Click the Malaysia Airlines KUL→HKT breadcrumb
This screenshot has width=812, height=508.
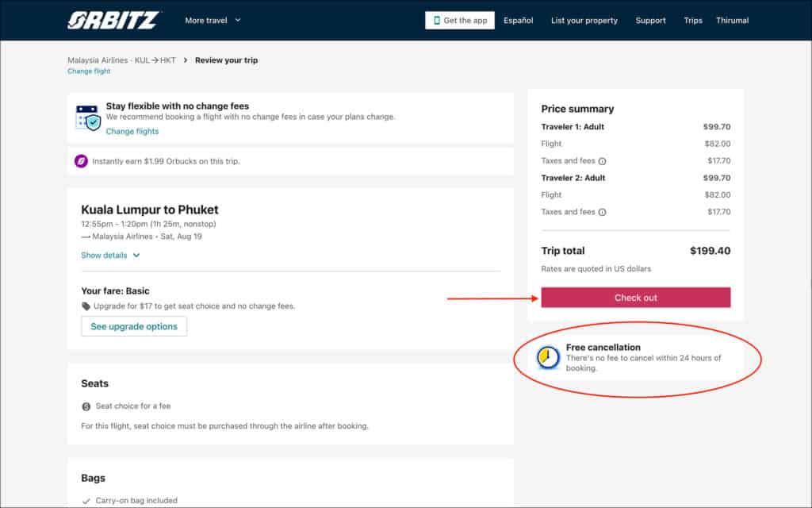click(121, 60)
